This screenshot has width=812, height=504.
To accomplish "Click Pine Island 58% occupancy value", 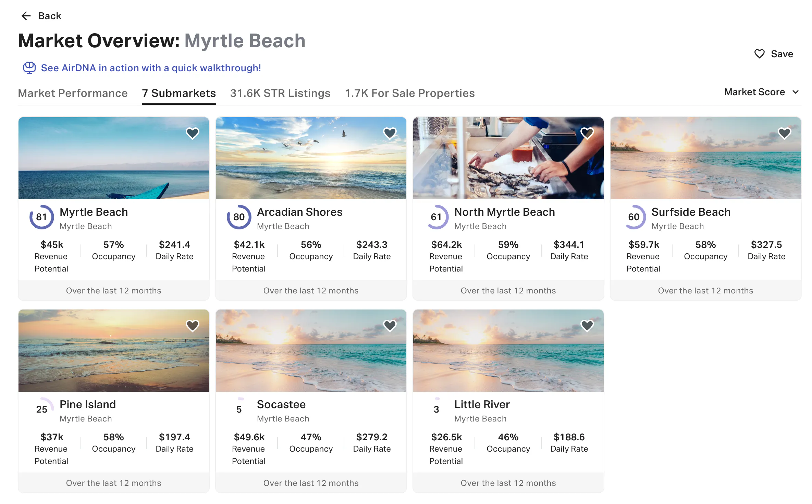I will pyautogui.click(x=114, y=437).
